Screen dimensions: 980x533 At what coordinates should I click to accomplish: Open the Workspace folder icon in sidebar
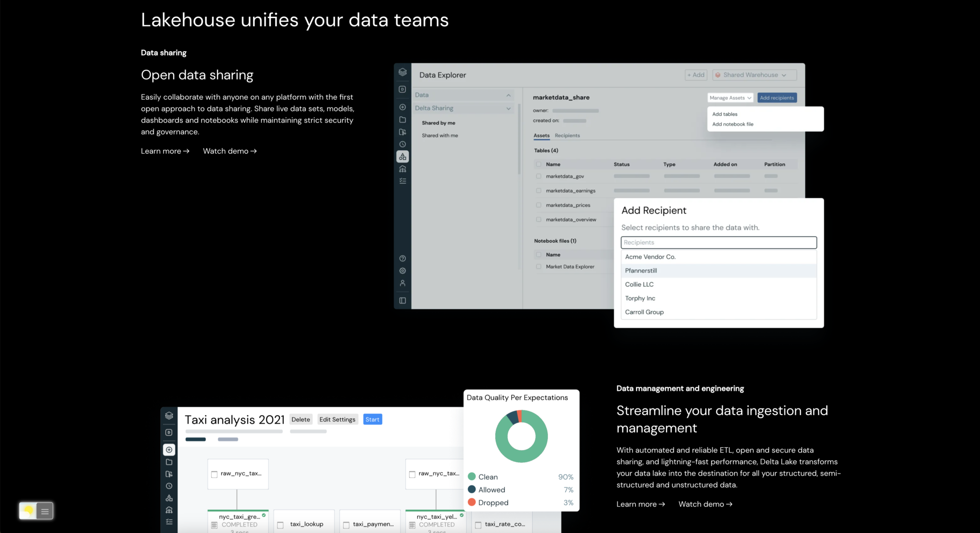tap(402, 120)
